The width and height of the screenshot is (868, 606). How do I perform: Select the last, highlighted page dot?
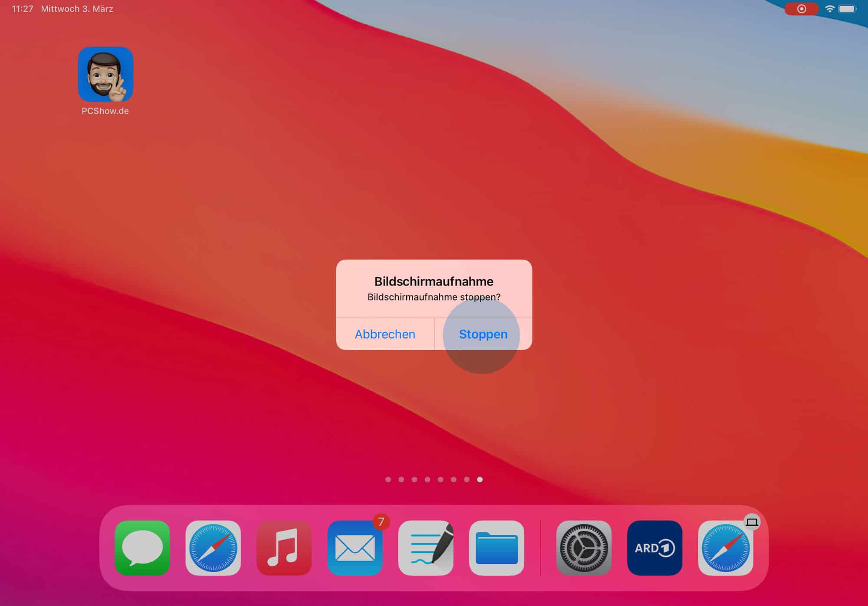480,479
